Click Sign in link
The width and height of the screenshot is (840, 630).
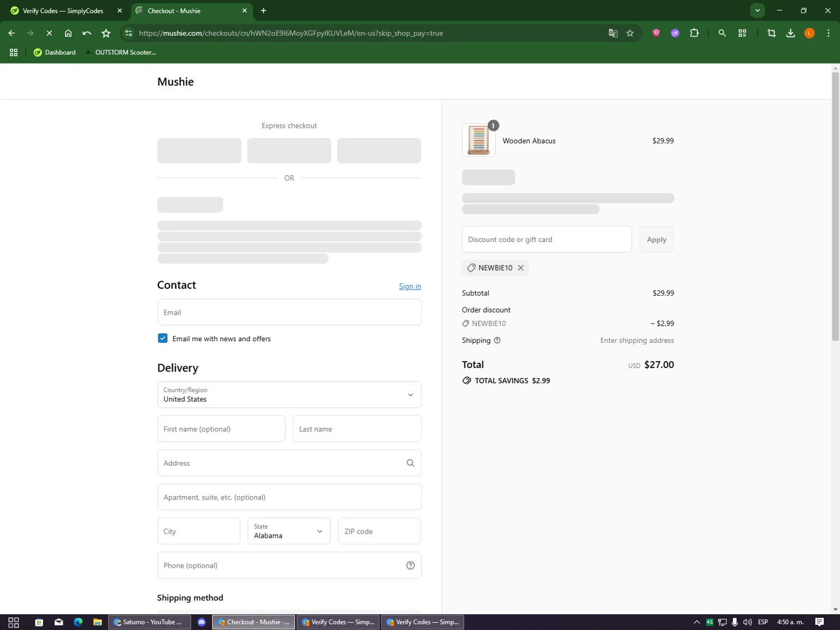410,286
